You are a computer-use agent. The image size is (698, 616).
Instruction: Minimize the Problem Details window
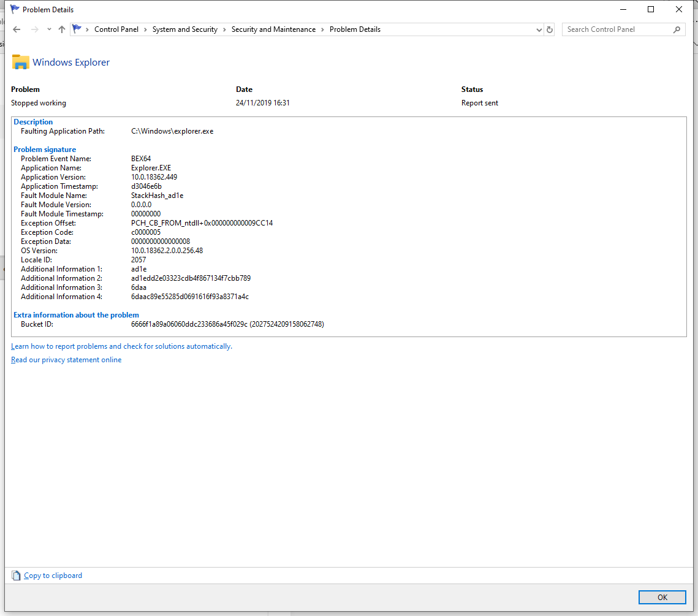pyautogui.click(x=623, y=9)
